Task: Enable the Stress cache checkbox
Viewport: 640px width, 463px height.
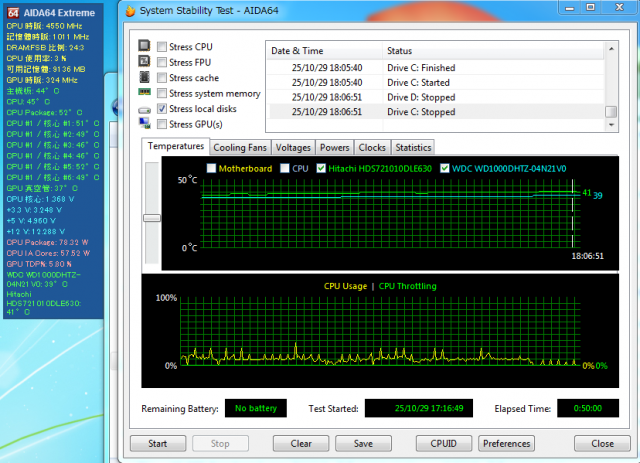Action: pyautogui.click(x=162, y=78)
